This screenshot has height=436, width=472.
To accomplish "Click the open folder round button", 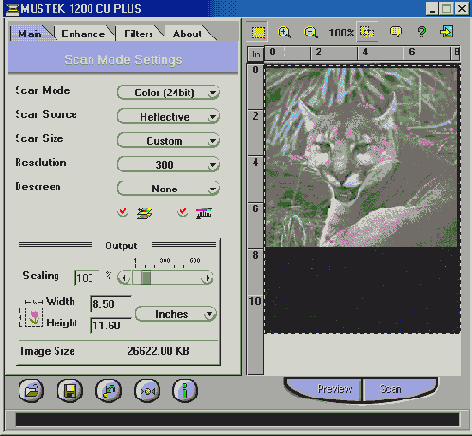I will coord(31,390).
